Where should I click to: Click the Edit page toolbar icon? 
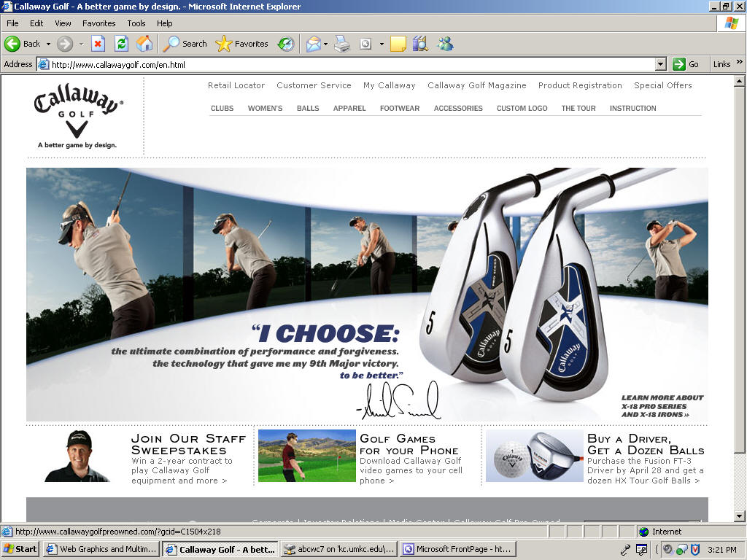click(365, 44)
